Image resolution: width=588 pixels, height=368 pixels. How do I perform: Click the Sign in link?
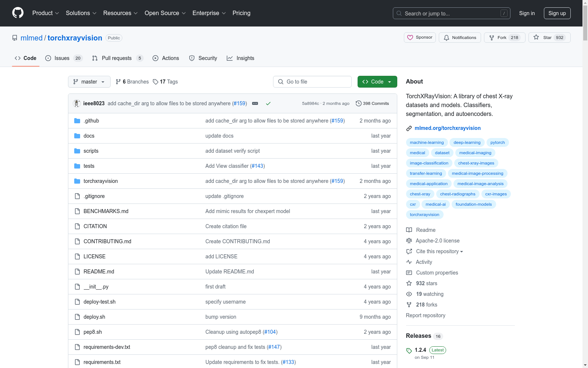tap(527, 13)
